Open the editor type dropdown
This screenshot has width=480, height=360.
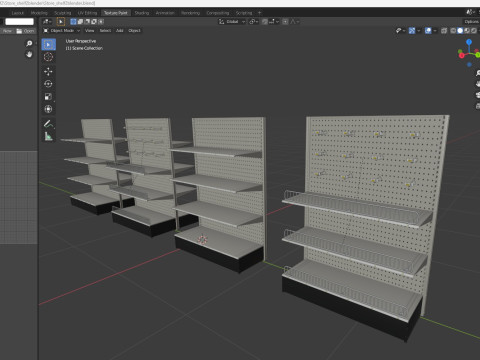coord(47,22)
